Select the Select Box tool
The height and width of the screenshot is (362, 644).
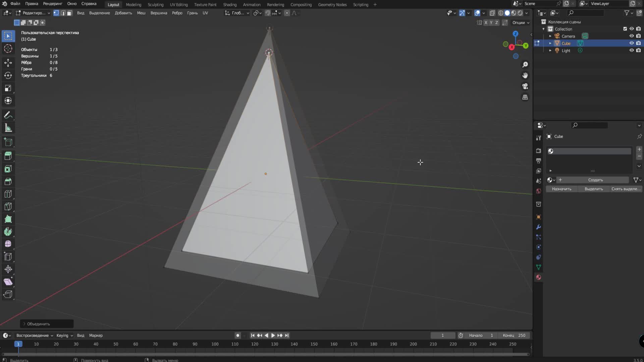(x=8, y=36)
